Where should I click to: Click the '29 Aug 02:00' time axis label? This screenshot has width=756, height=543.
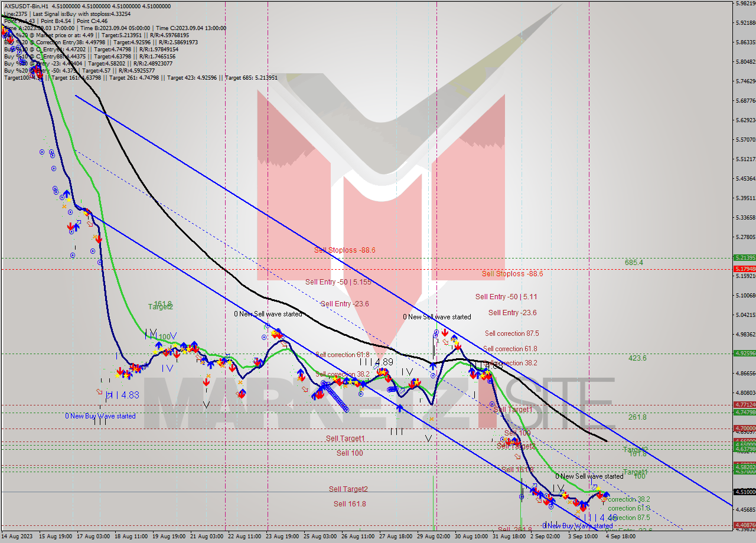click(433, 537)
